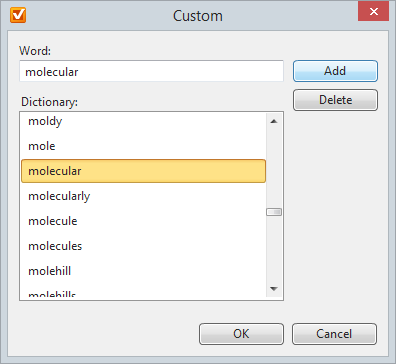Choose 'molecularly' from the dictionary list

click(x=143, y=196)
